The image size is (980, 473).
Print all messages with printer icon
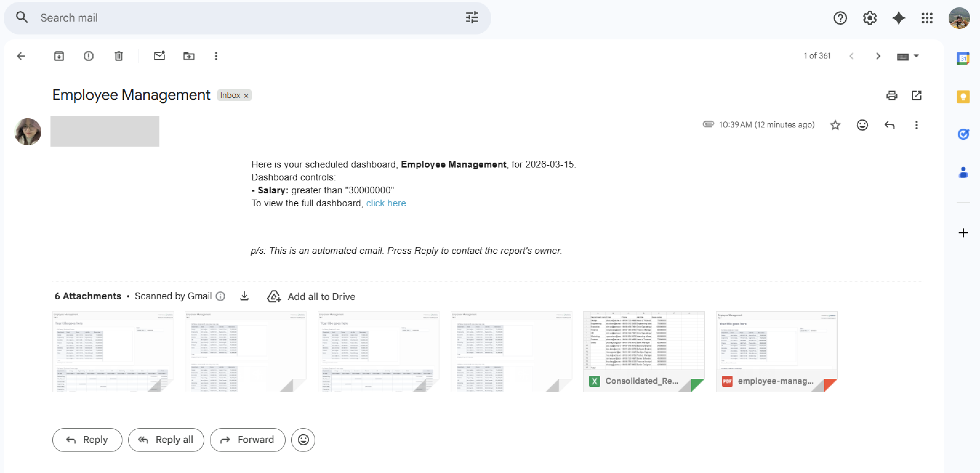pos(891,95)
